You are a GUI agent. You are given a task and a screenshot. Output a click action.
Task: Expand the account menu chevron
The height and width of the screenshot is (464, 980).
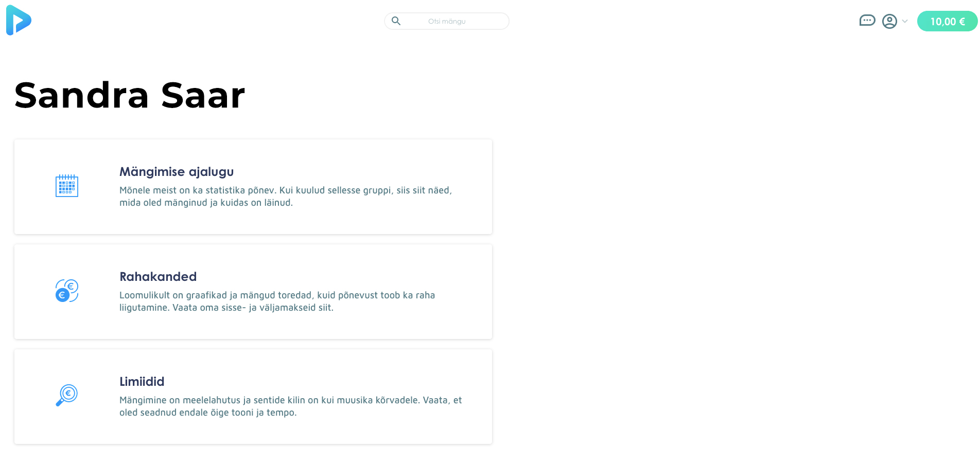pyautogui.click(x=905, y=21)
